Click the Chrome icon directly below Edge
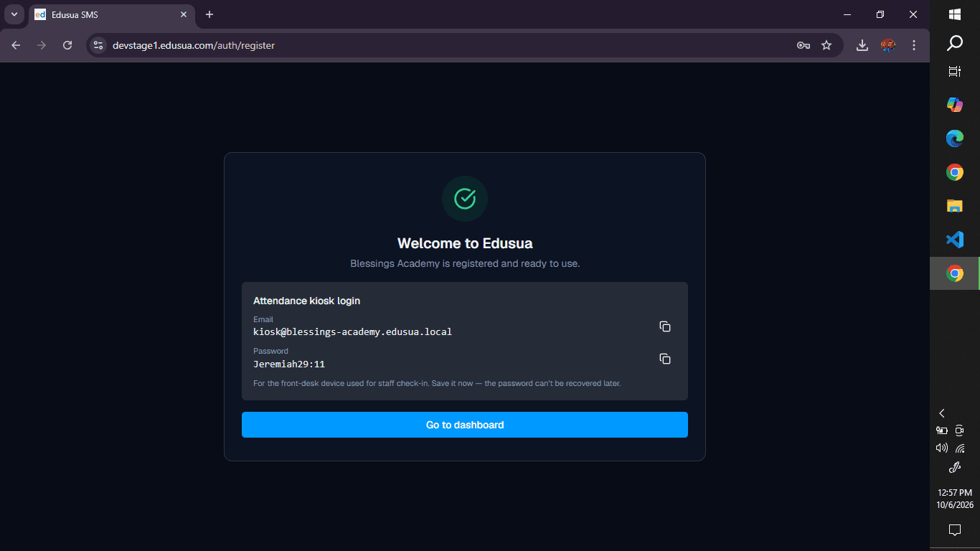980x551 pixels. tap(955, 172)
